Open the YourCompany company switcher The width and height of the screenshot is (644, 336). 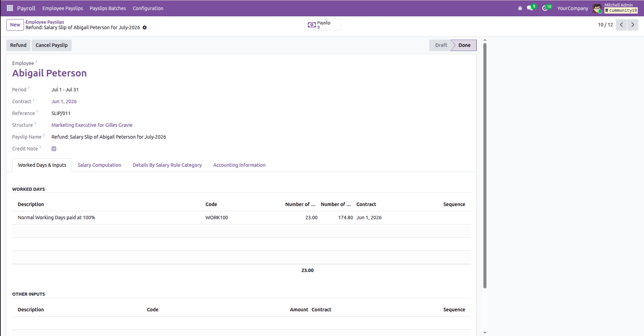(573, 8)
